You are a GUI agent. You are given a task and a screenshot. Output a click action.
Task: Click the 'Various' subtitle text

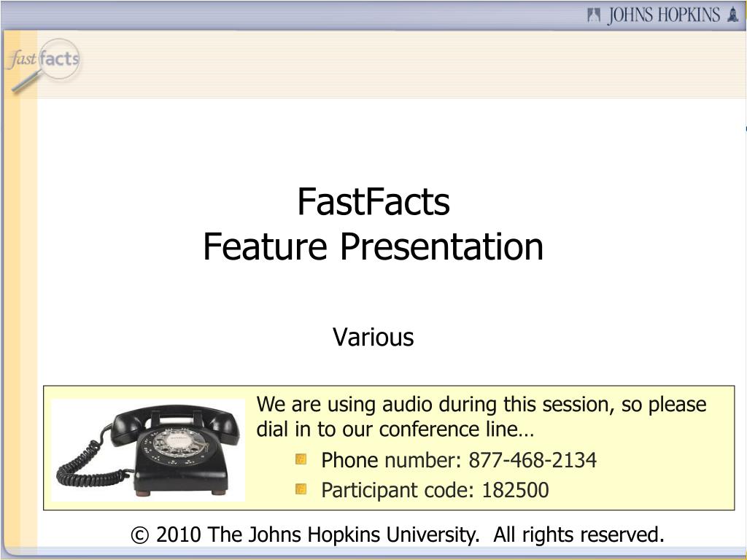[x=373, y=337]
